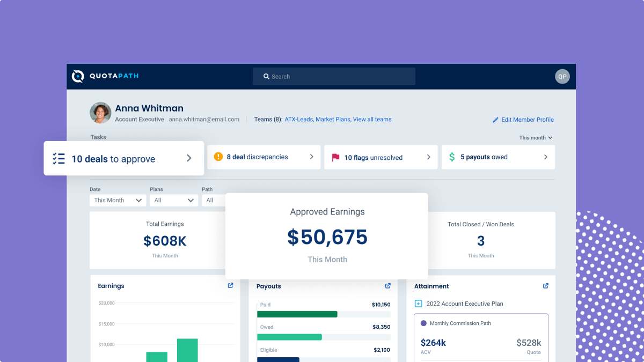Open Payouts panel external link icon
This screenshot has width=644, height=362.
388,286
